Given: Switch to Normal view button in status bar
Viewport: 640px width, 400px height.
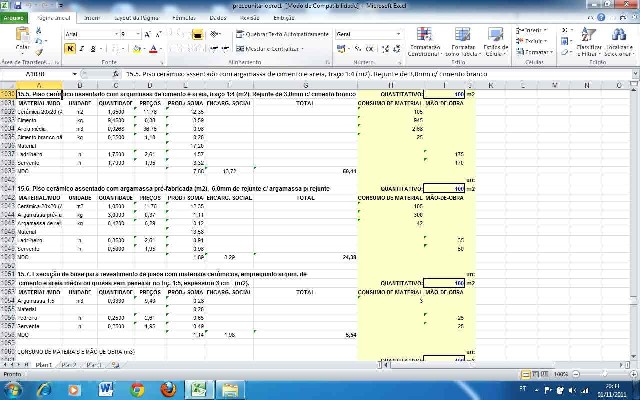Looking at the screenshot, I should pos(527,374).
